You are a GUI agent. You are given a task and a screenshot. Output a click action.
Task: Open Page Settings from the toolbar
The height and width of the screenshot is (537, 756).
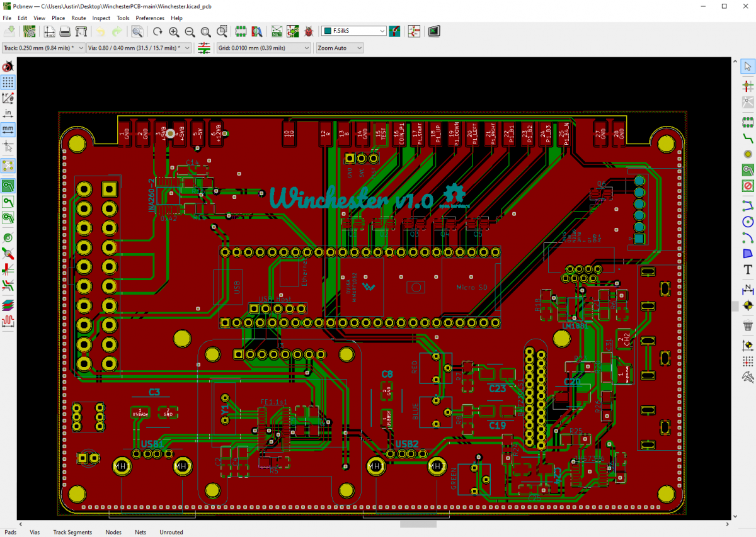coord(49,31)
